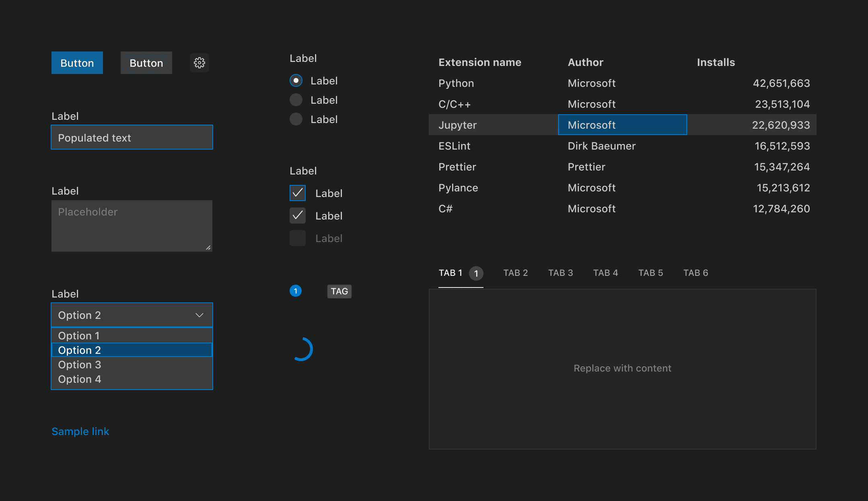Screen dimensions: 868x501
Task: Click the textarea resize handle
Action: click(209, 247)
